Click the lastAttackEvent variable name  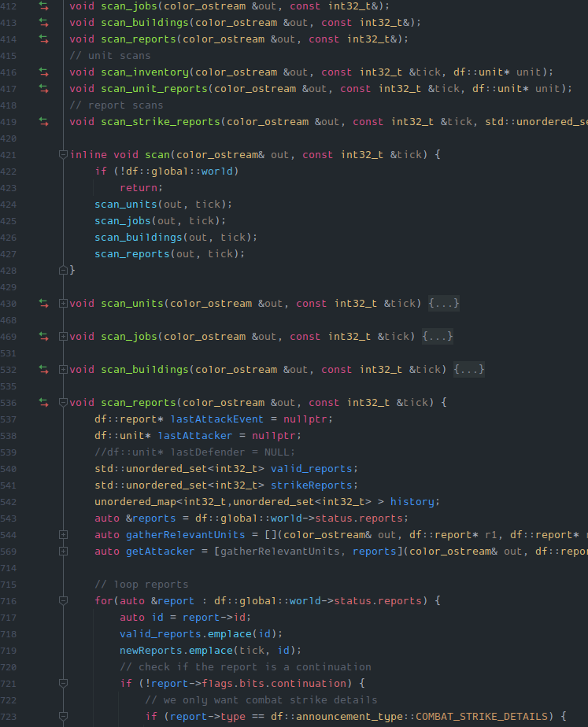click(x=217, y=419)
